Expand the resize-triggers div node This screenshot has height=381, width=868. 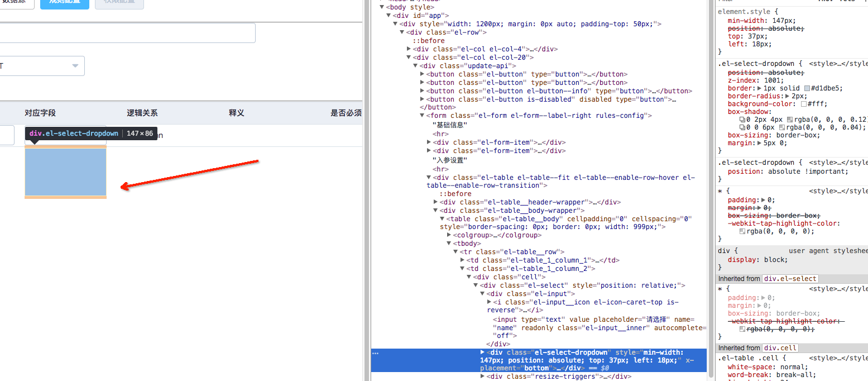point(482,376)
